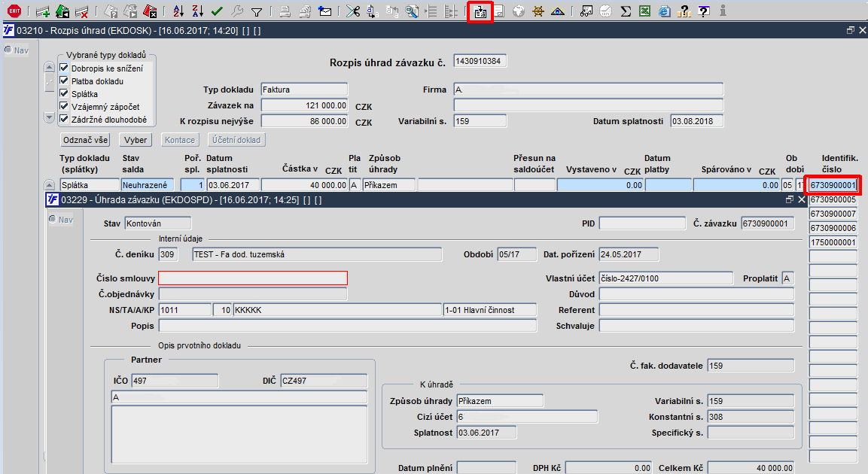Viewport: 868px width, 474px height.
Task: Click the funnel filter icon
Action: click(x=256, y=11)
